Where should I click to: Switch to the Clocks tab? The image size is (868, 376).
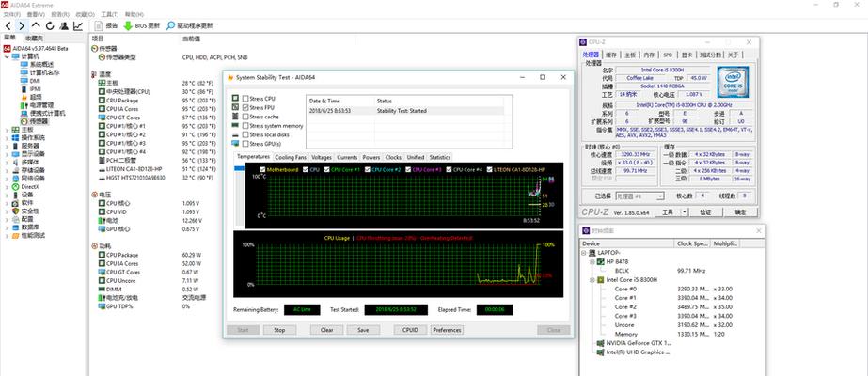393,158
